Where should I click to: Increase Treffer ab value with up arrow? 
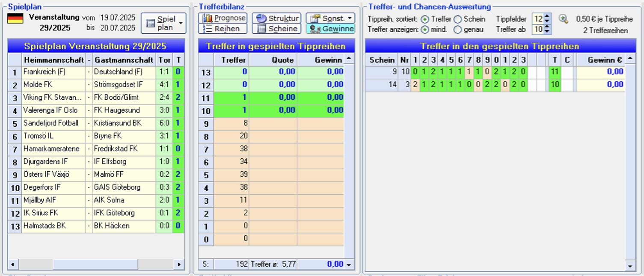pos(547,27)
